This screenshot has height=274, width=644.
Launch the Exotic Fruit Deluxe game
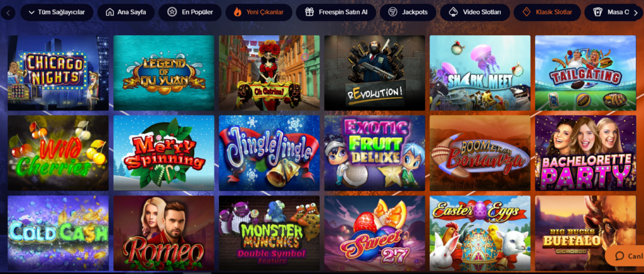coord(375,153)
